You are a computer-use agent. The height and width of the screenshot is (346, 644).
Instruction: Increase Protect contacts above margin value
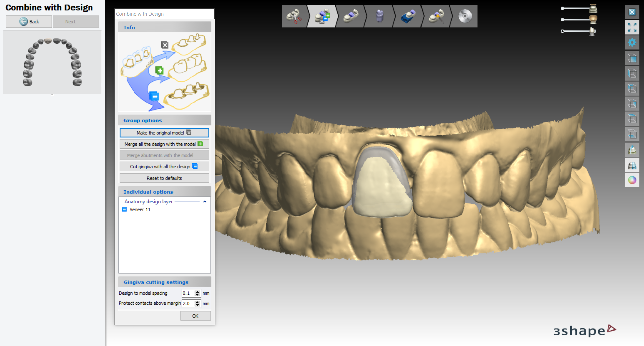pyautogui.click(x=197, y=302)
